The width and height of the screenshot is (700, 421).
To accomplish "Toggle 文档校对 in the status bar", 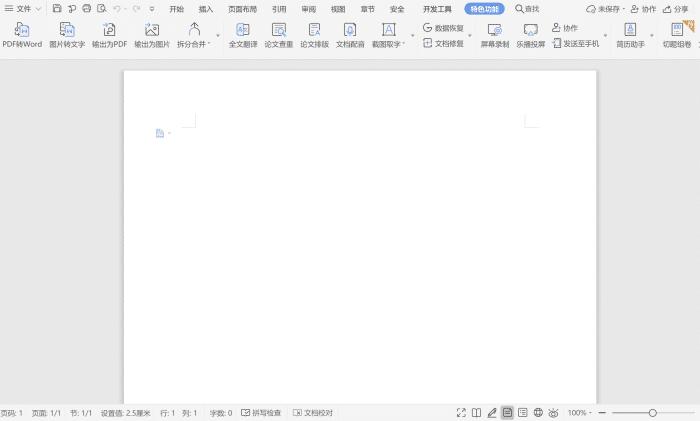I will pos(313,412).
